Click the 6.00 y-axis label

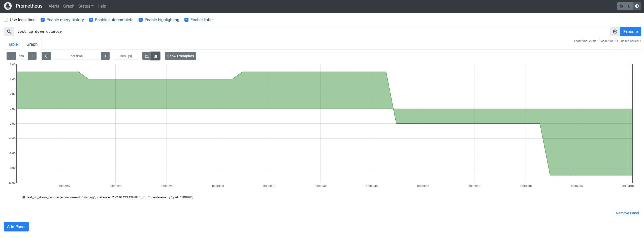pyautogui.click(x=13, y=64)
